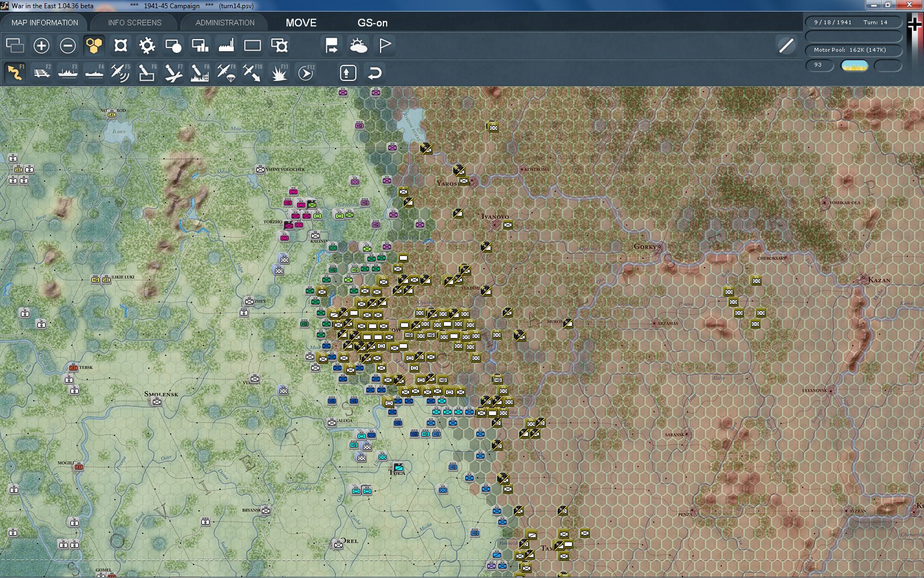Click the empty rectangle icon in the toolbar
924x578 pixels.
point(252,45)
